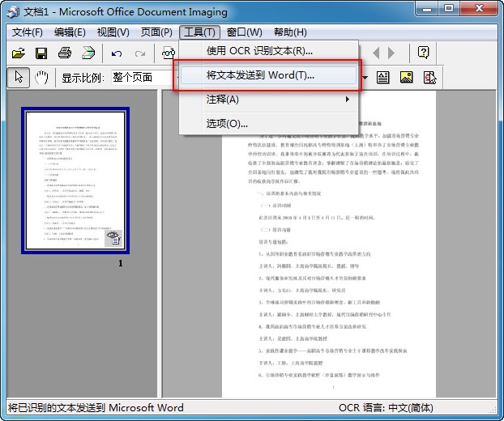
Task: Click the page number 1 label under thumbnail
Action: (x=121, y=263)
